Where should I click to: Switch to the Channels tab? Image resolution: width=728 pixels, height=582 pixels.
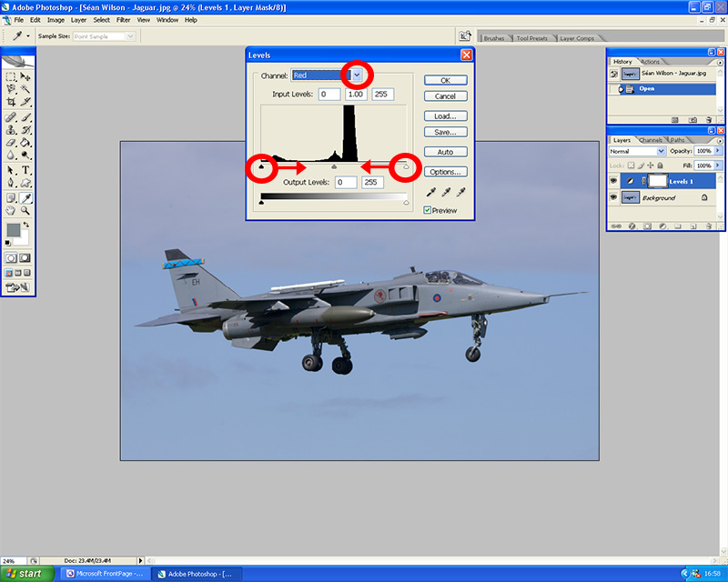pyautogui.click(x=651, y=140)
